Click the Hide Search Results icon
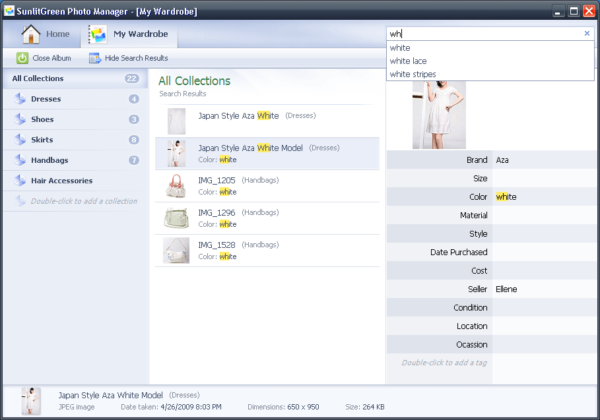Screen dimensions: 600x420 (95, 58)
